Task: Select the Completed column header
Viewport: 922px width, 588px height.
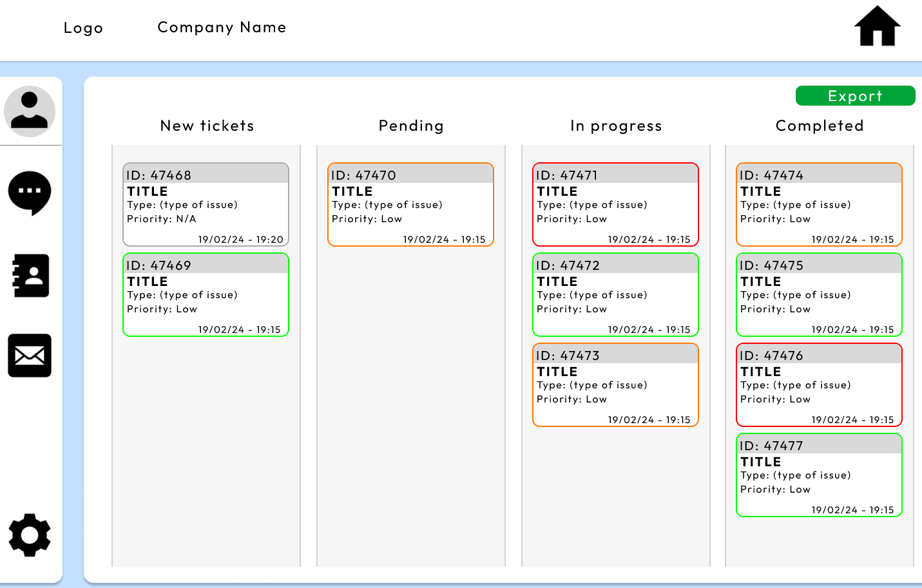Action: click(x=820, y=126)
